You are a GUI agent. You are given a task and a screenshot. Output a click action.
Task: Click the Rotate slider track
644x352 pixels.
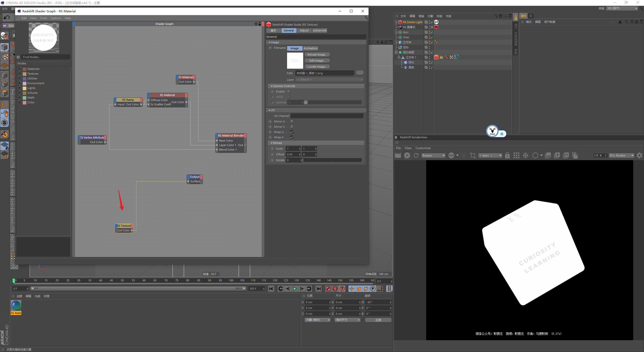coord(332,160)
